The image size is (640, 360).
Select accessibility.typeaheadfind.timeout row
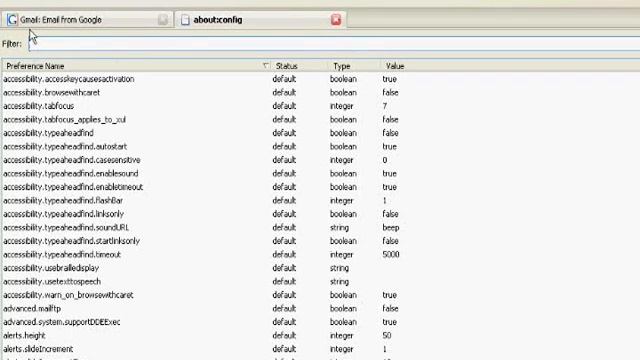321,254
